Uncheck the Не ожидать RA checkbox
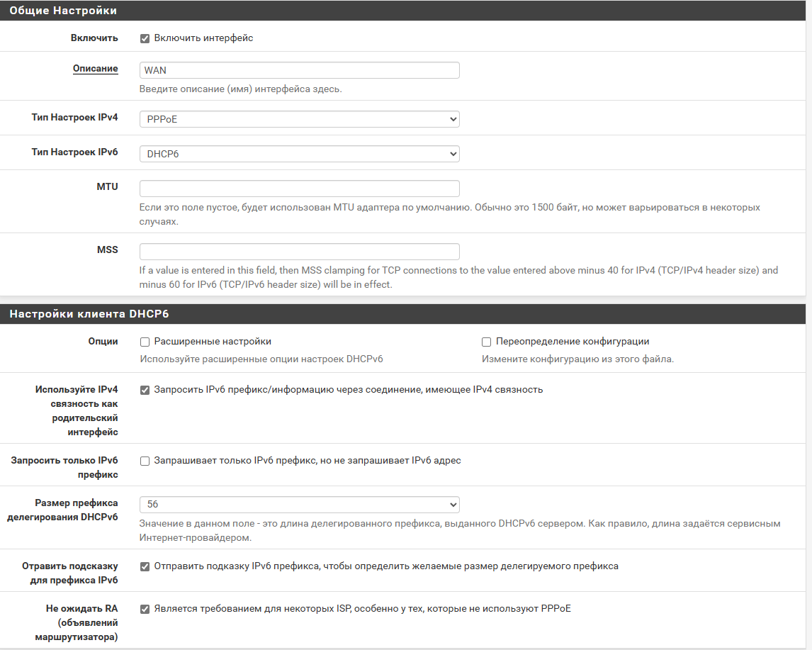 (145, 609)
